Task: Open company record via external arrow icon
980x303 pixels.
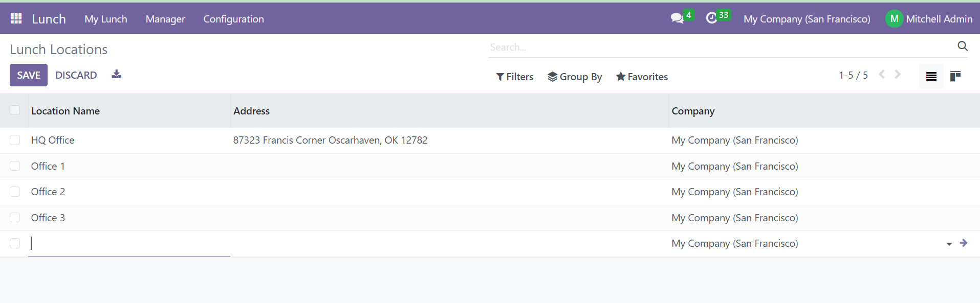Action: 964,243
